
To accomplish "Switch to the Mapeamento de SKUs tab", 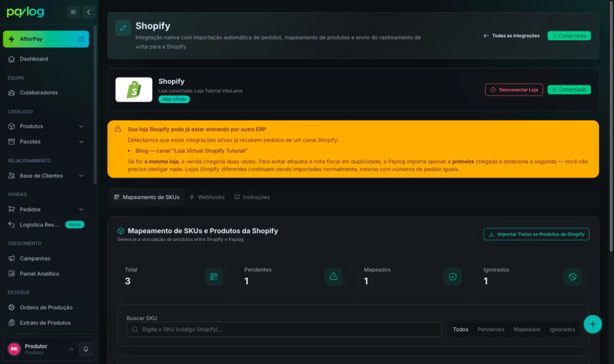I will [146, 197].
